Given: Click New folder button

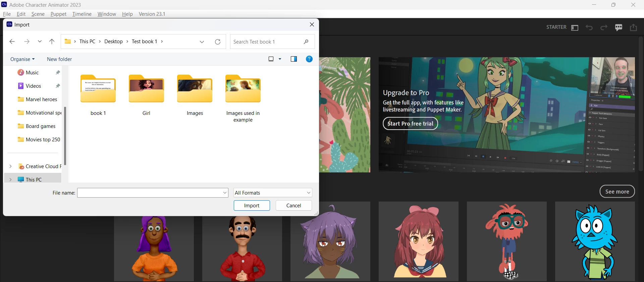Looking at the screenshot, I should tap(59, 59).
